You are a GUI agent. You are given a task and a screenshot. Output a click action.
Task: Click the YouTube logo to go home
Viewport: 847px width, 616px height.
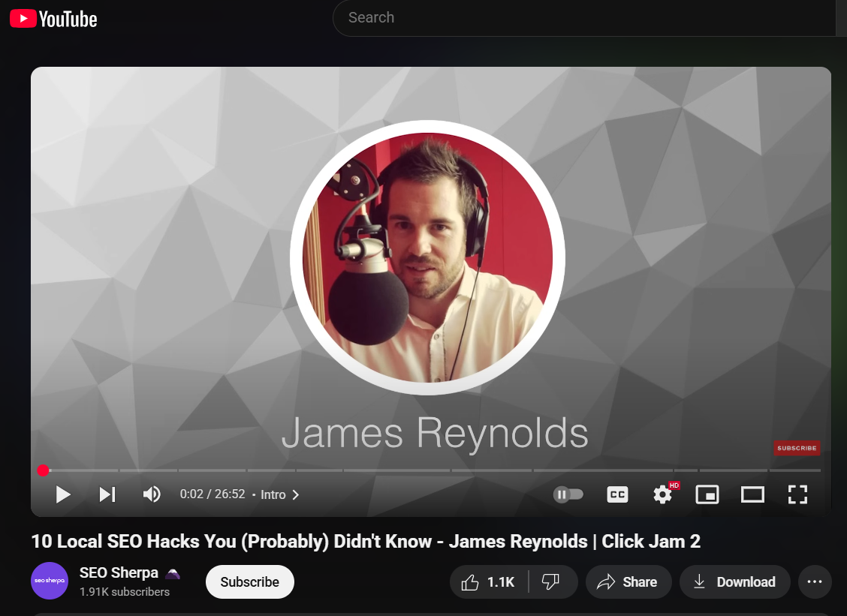53,19
